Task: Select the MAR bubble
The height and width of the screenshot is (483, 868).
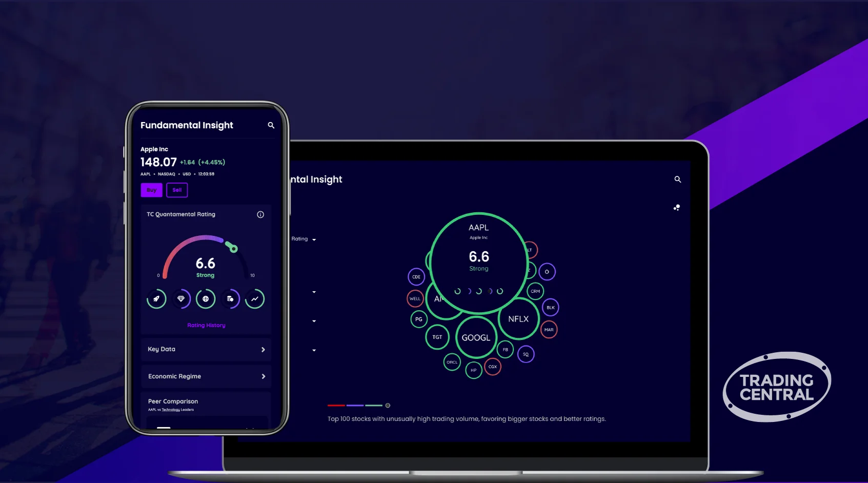Action: click(x=549, y=330)
